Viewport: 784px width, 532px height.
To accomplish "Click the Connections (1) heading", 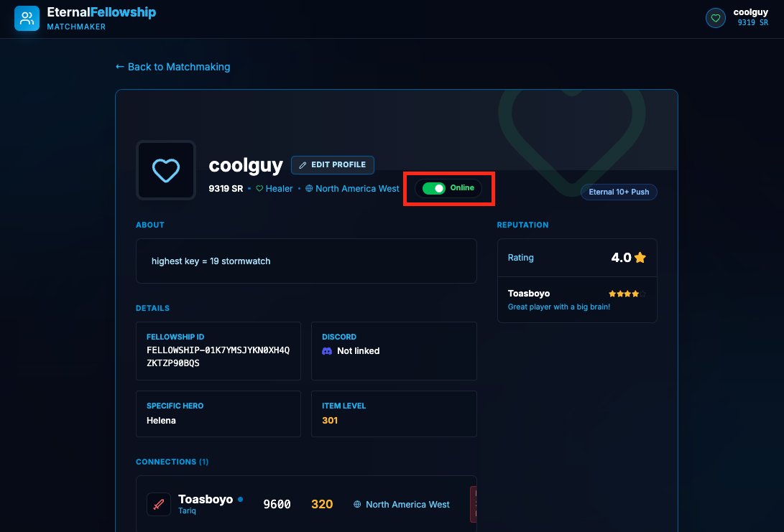I will tap(172, 462).
